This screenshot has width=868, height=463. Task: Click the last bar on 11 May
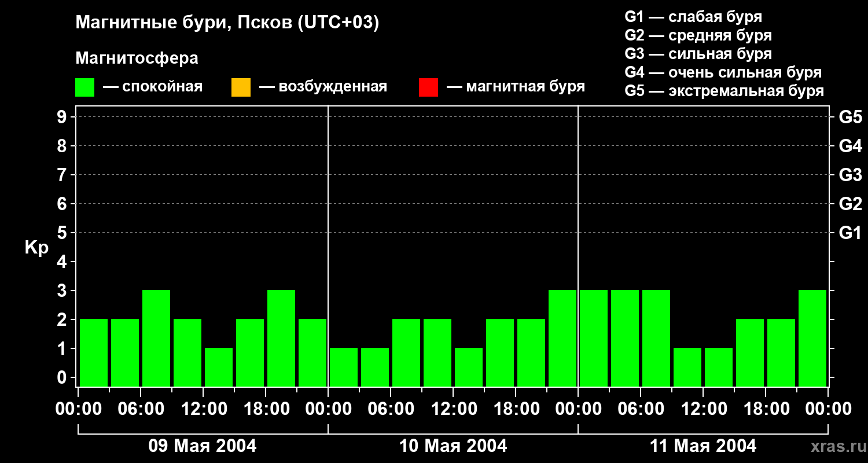pos(812,338)
